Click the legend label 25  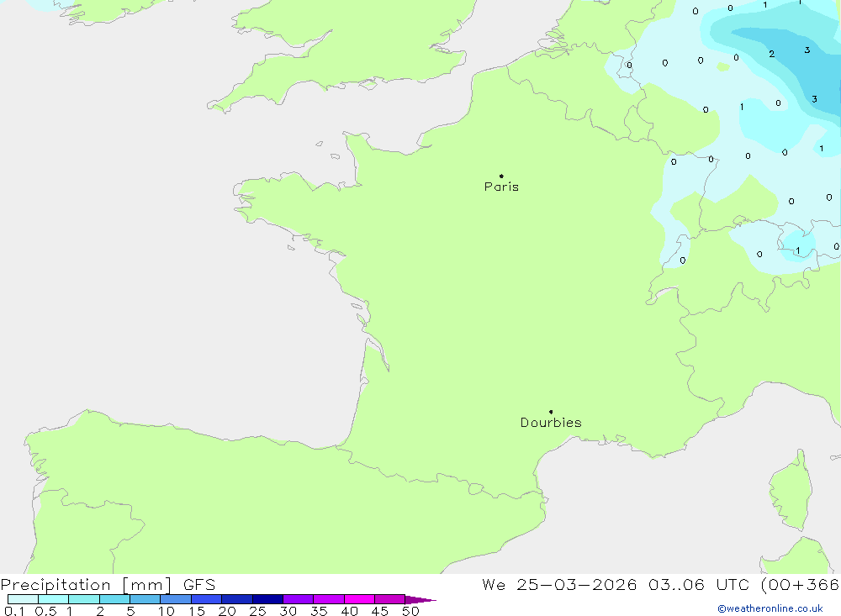click(257, 611)
